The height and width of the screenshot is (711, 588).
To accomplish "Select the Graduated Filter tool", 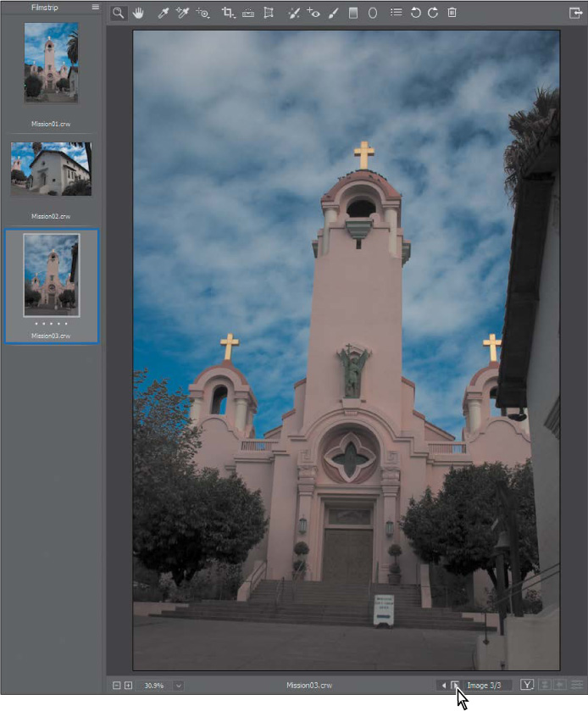I will click(352, 14).
